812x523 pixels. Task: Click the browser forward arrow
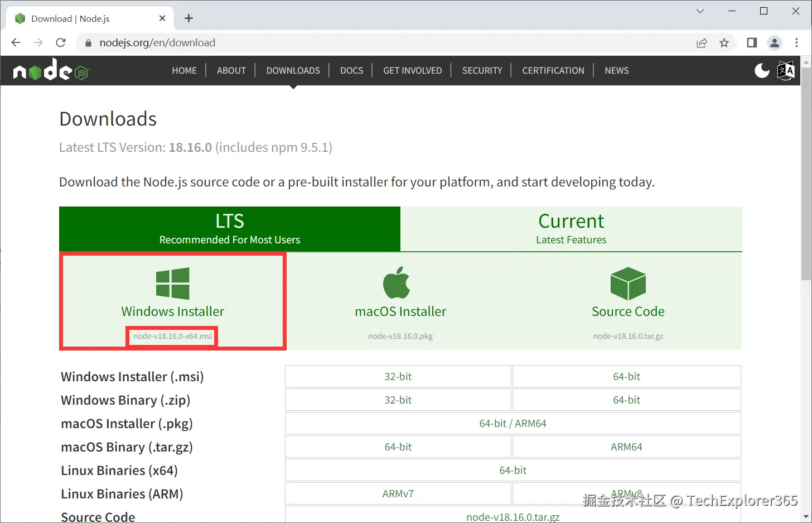(x=38, y=42)
